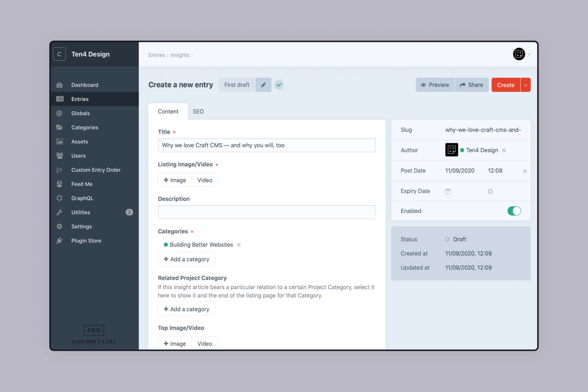Open Expiry Date time picker

pyautogui.click(x=490, y=191)
